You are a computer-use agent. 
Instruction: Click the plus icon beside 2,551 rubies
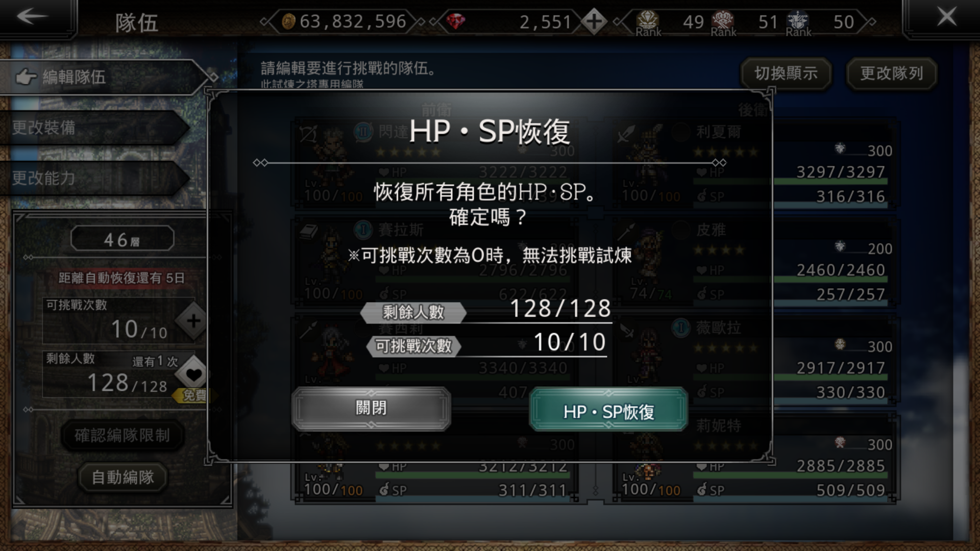pyautogui.click(x=594, y=21)
